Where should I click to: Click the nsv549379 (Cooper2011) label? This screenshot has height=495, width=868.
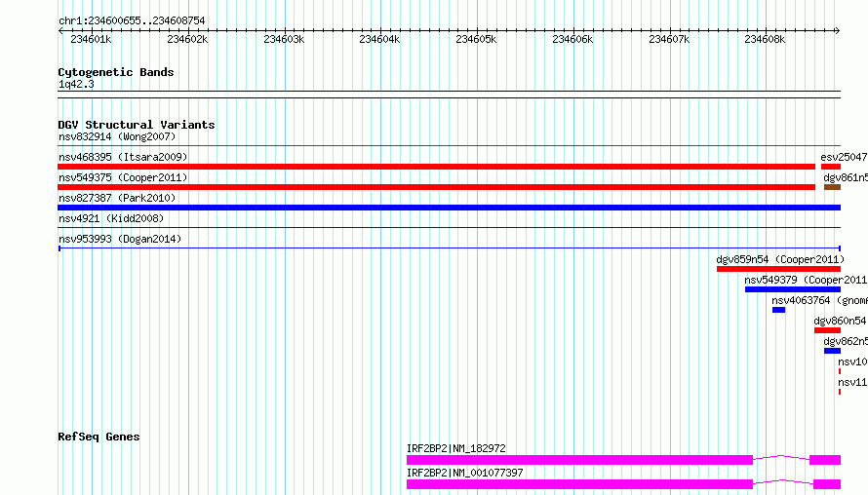(806, 280)
